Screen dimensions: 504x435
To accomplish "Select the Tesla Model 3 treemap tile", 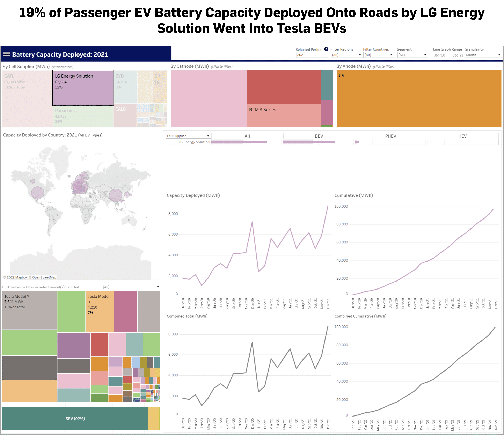I will pos(100,312).
